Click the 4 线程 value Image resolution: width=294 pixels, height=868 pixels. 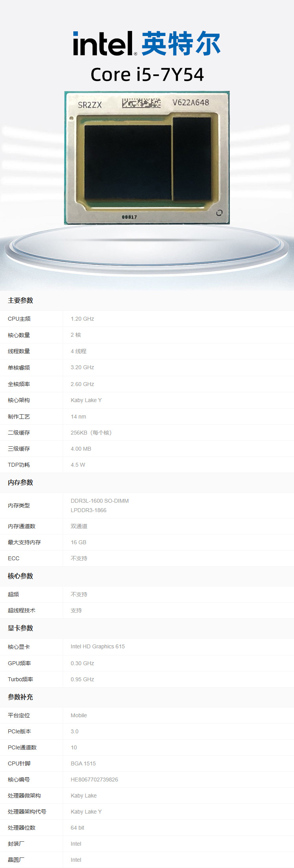(78, 351)
